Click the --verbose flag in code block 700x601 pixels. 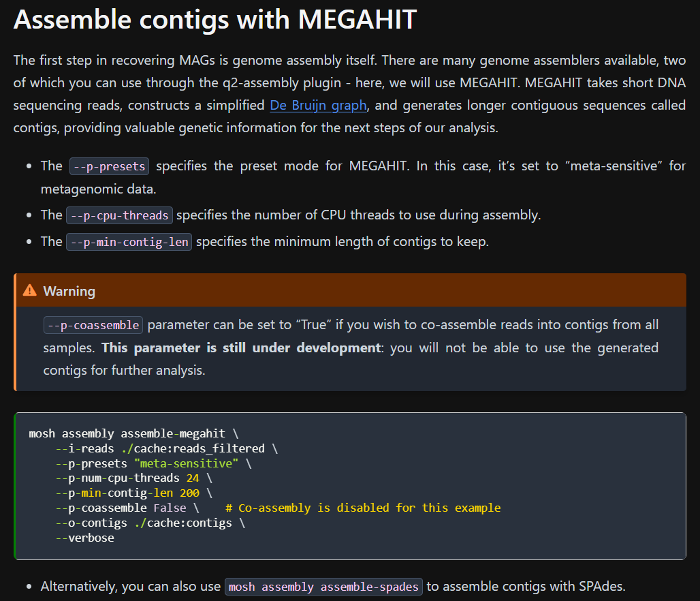click(x=85, y=538)
